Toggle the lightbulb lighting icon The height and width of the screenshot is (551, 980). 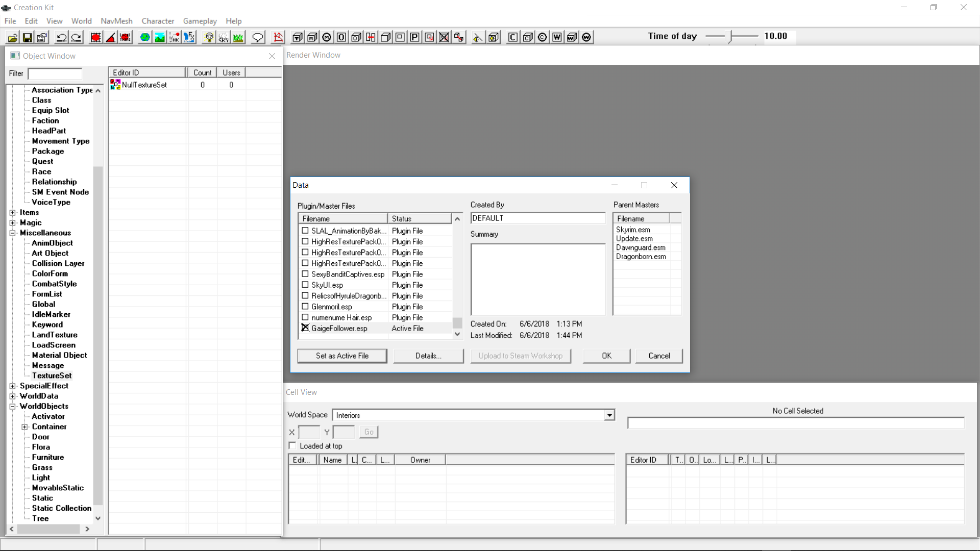point(209,37)
